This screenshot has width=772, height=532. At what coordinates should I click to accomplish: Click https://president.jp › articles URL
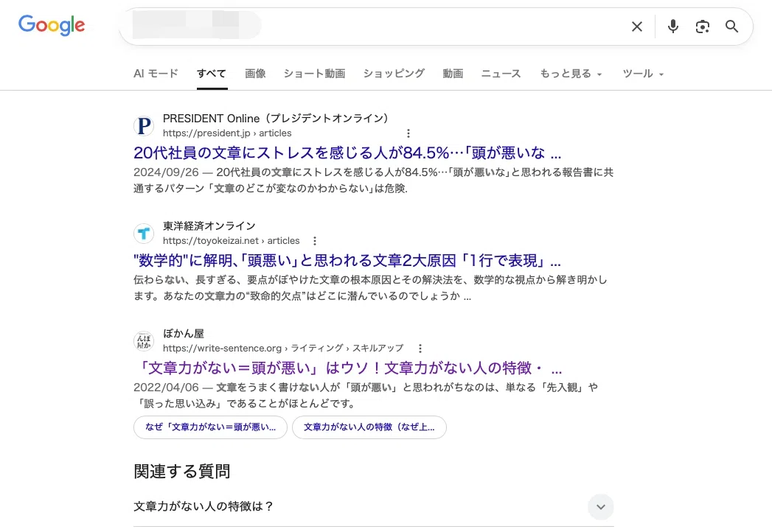point(227,133)
